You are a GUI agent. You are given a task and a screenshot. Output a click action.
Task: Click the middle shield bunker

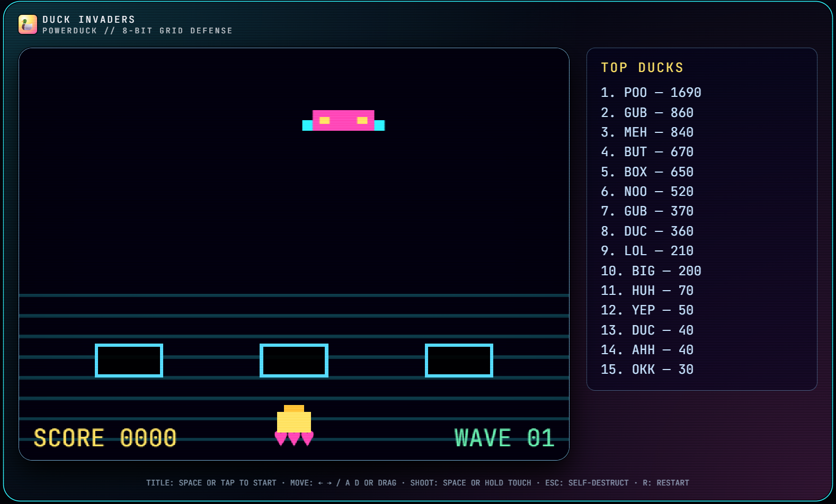(294, 361)
